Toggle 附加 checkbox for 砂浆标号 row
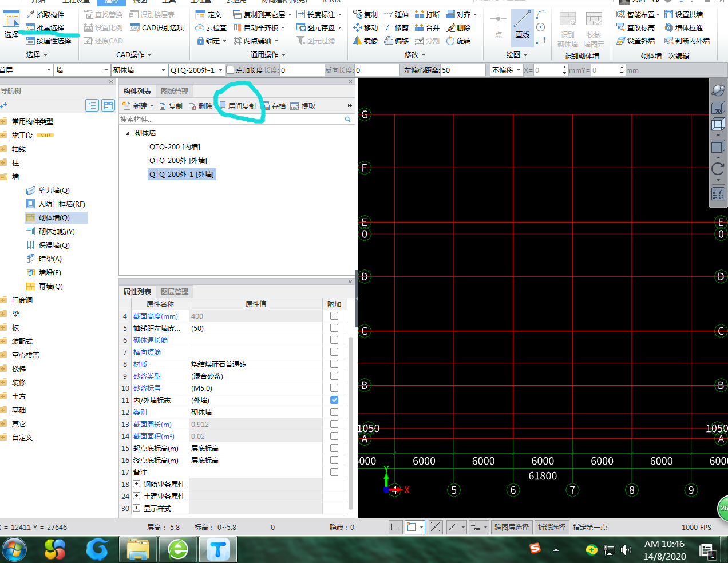 click(334, 388)
